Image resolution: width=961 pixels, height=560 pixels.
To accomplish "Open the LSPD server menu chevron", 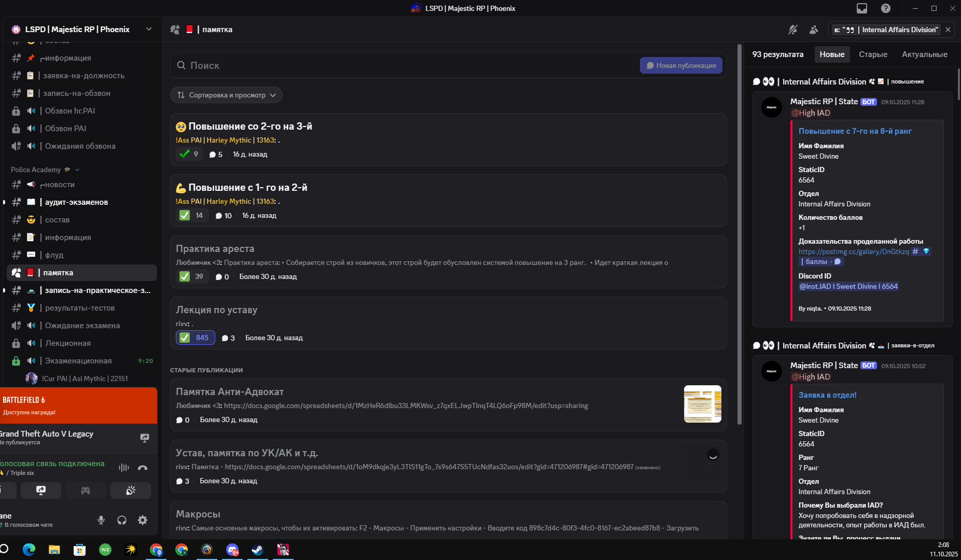I will click(x=149, y=29).
